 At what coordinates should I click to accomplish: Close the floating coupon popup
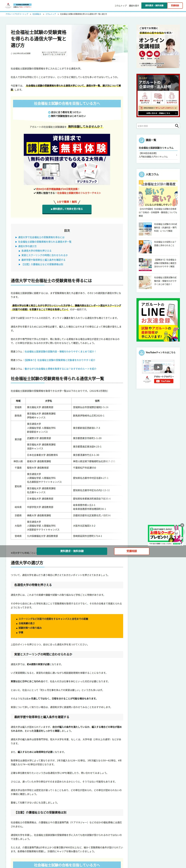pyautogui.click(x=182, y=525)
